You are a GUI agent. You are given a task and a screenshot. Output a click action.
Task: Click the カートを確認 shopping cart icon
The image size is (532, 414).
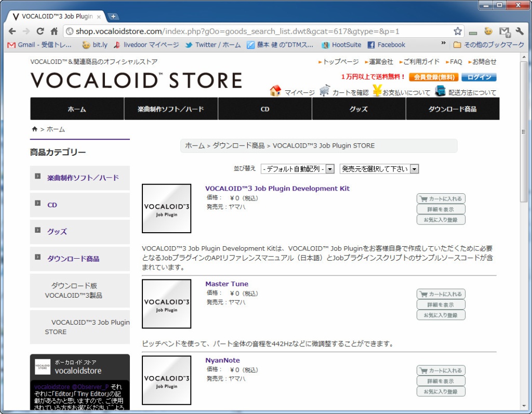pyautogui.click(x=325, y=90)
